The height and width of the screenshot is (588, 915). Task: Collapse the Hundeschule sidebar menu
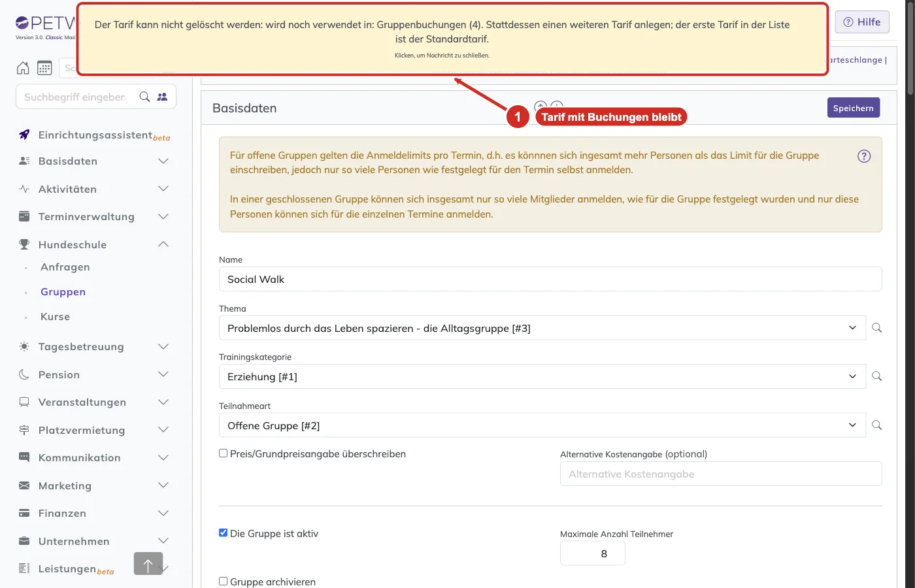click(94, 244)
